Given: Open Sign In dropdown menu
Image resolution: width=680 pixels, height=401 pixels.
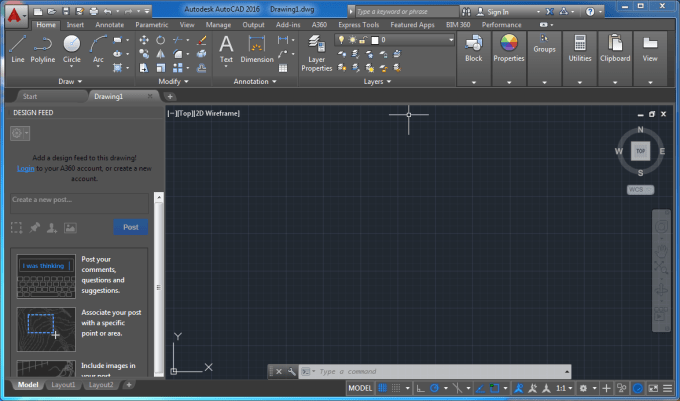Looking at the screenshot, I should click(538, 12).
